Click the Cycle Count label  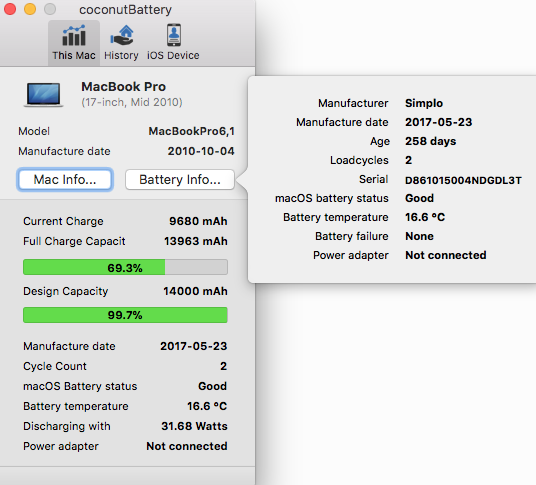pyautogui.click(x=55, y=366)
